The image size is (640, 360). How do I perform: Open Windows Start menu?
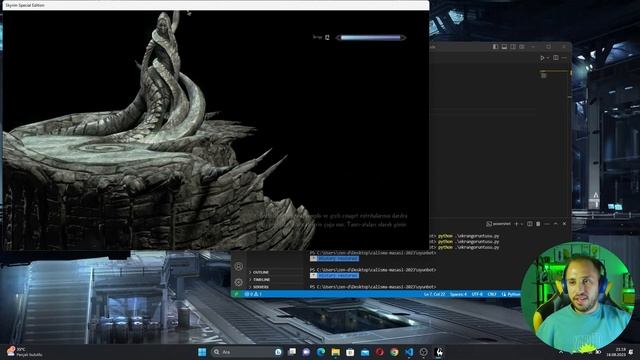click(x=202, y=352)
